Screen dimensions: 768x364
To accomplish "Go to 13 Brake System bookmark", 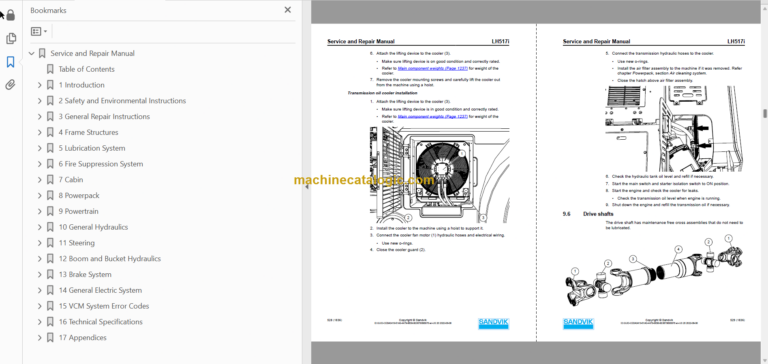I will click(85, 274).
